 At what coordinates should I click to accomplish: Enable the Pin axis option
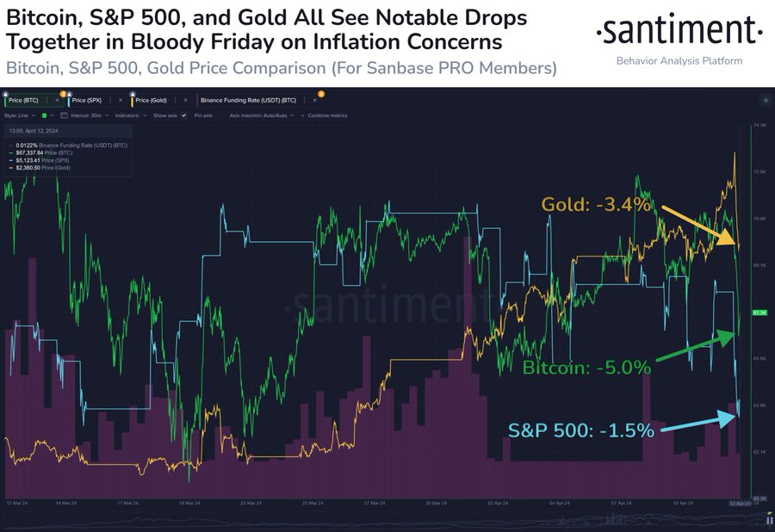tap(203, 115)
